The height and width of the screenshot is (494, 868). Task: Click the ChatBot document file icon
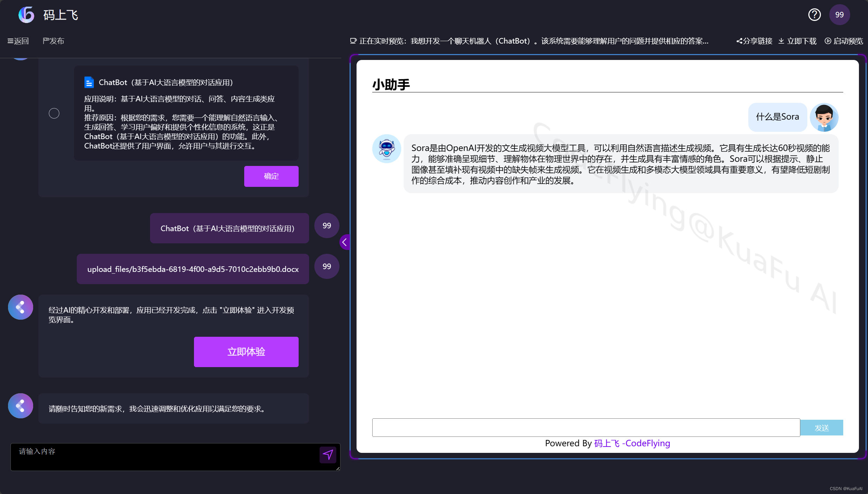click(x=89, y=82)
